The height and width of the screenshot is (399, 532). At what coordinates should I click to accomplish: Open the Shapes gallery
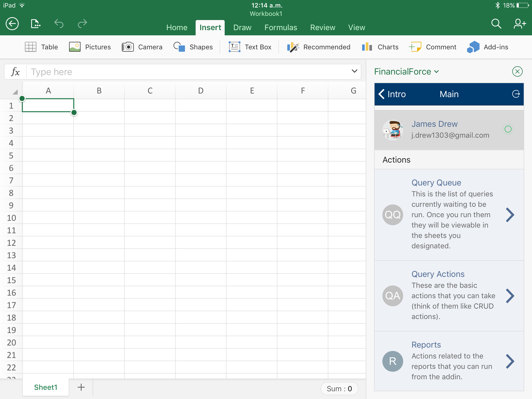pos(193,47)
